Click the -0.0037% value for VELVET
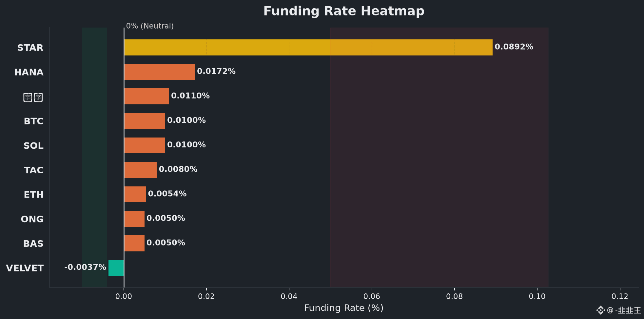 tap(85, 267)
